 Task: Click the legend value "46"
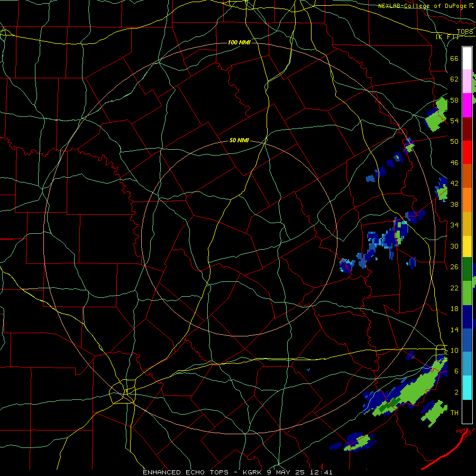[x=454, y=163]
